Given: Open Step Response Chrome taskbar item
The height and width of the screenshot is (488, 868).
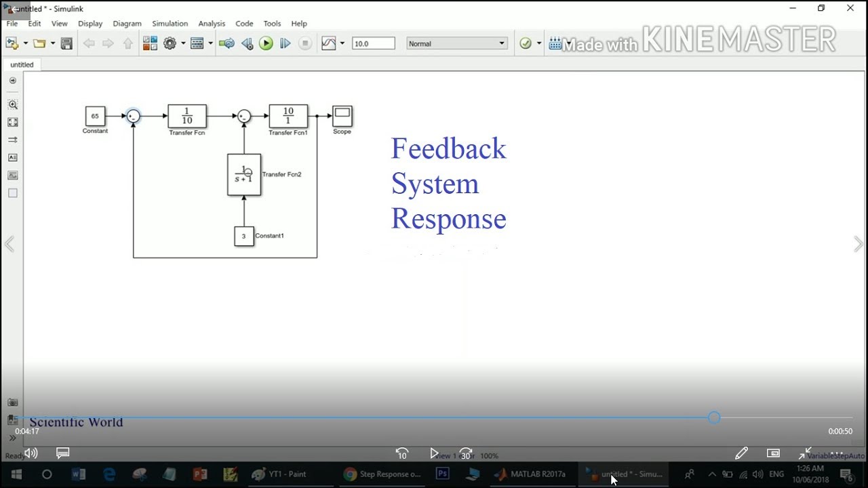Looking at the screenshot, I should [383, 474].
